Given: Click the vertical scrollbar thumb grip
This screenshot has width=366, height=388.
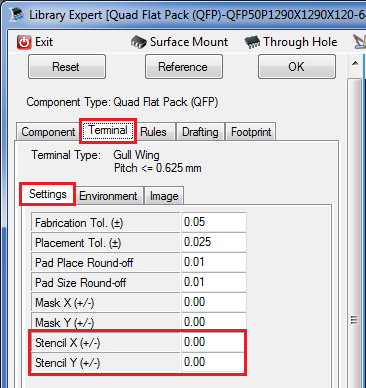Looking at the screenshot, I should (x=354, y=320).
